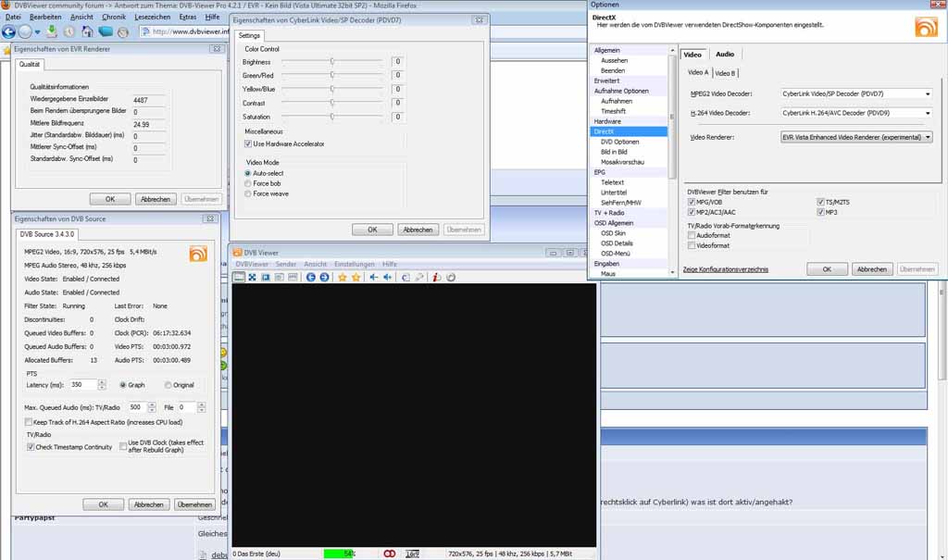This screenshot has width=948, height=560.
Task: Click Übernehmen in the DVB Source properties
Action: [194, 504]
